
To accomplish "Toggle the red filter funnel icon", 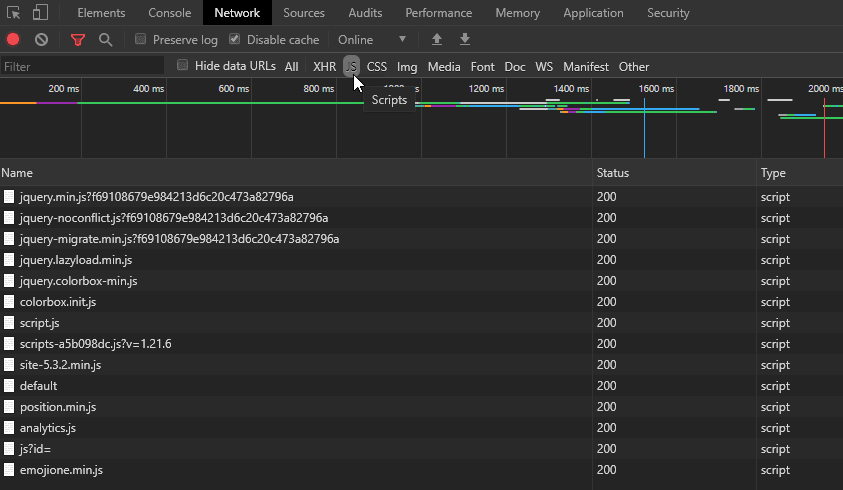I will [x=78, y=40].
